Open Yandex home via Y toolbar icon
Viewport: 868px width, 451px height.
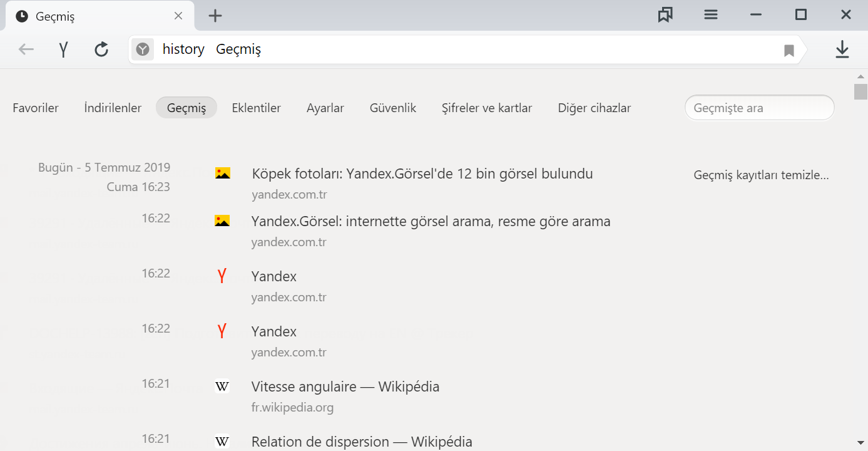pos(63,49)
